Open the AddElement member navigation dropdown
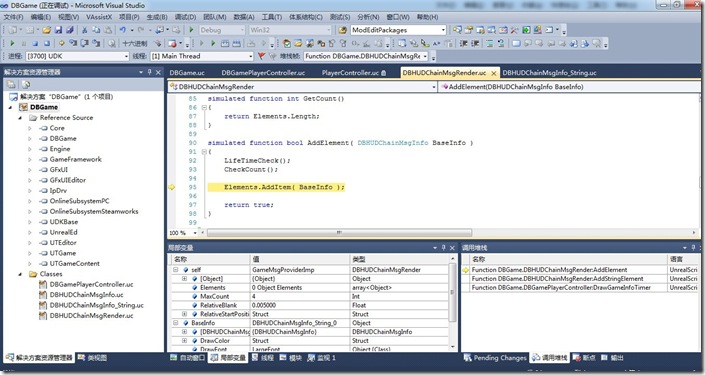This screenshot has width=705, height=375. (570, 87)
